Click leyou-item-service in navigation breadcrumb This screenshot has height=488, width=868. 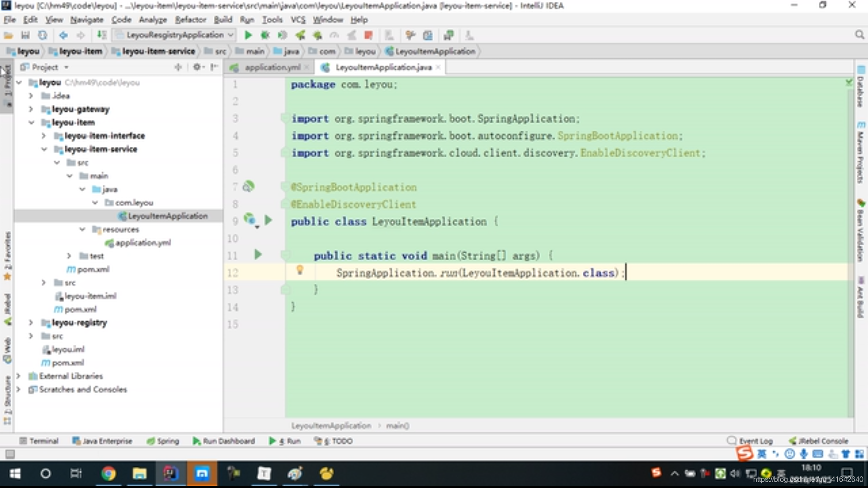tap(154, 52)
